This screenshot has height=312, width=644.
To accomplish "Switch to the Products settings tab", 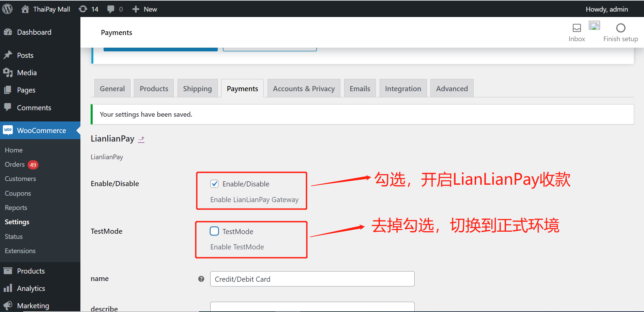I will point(154,88).
